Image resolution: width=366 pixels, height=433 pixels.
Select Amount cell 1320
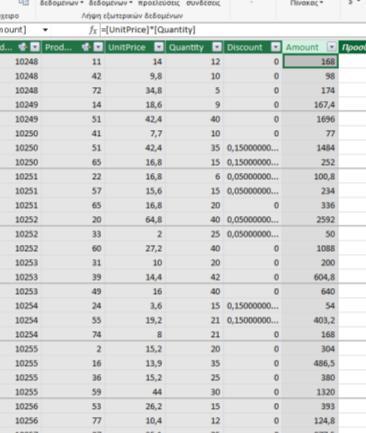click(310, 392)
